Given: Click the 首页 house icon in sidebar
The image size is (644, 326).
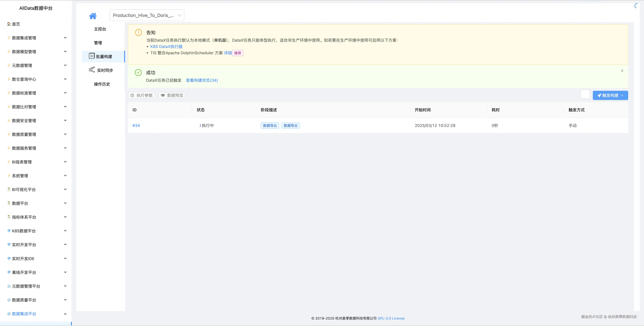Looking at the screenshot, I should tap(8, 24).
